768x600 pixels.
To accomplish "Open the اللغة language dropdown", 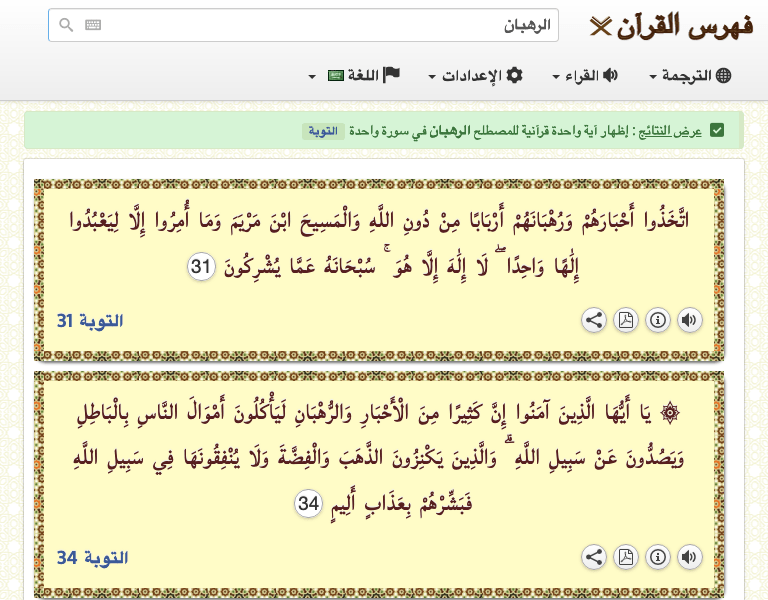I will tap(355, 75).
